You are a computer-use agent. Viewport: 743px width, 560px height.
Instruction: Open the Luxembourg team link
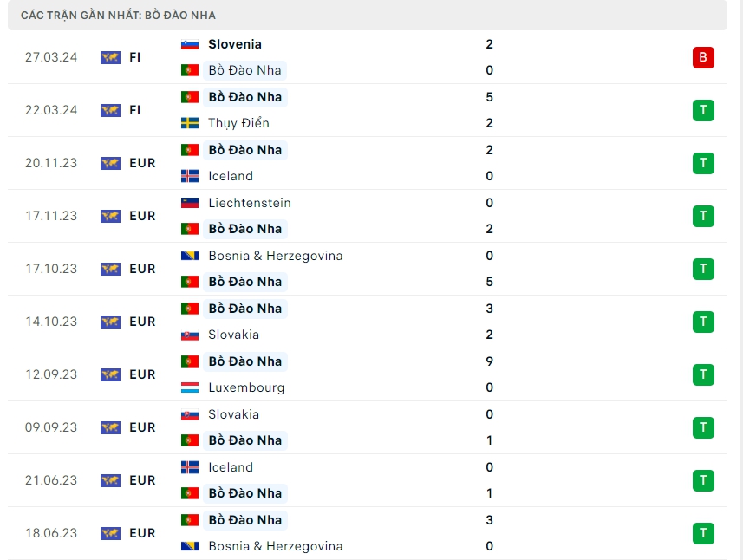point(246,387)
